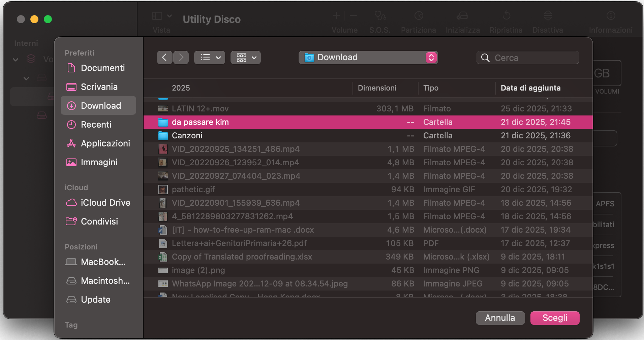Collapse the nested container in Utility Disco

[26, 78]
